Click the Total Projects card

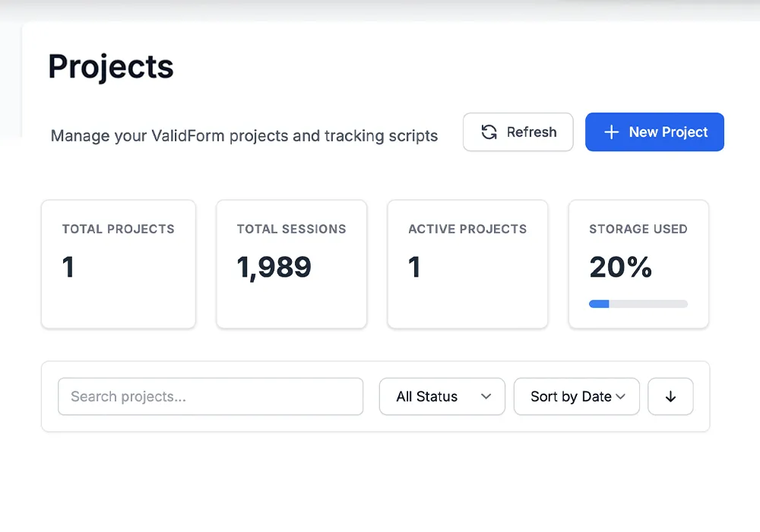click(x=119, y=264)
